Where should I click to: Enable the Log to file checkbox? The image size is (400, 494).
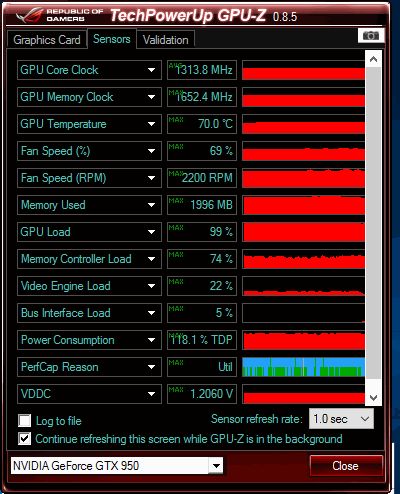[x=25, y=421]
